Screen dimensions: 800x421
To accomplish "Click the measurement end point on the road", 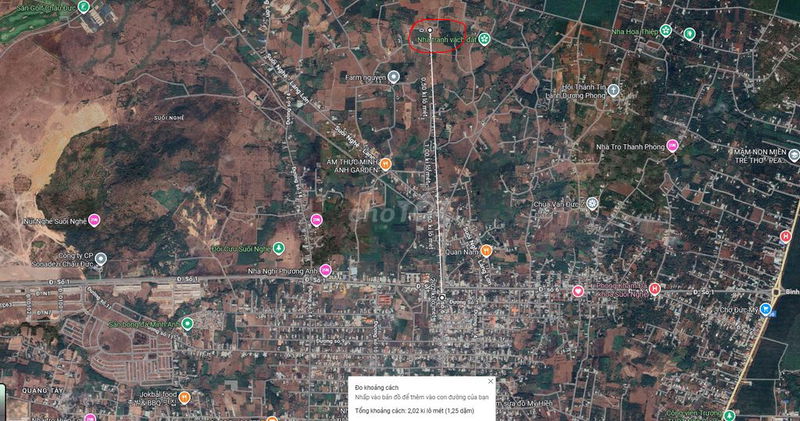I will point(442,296).
